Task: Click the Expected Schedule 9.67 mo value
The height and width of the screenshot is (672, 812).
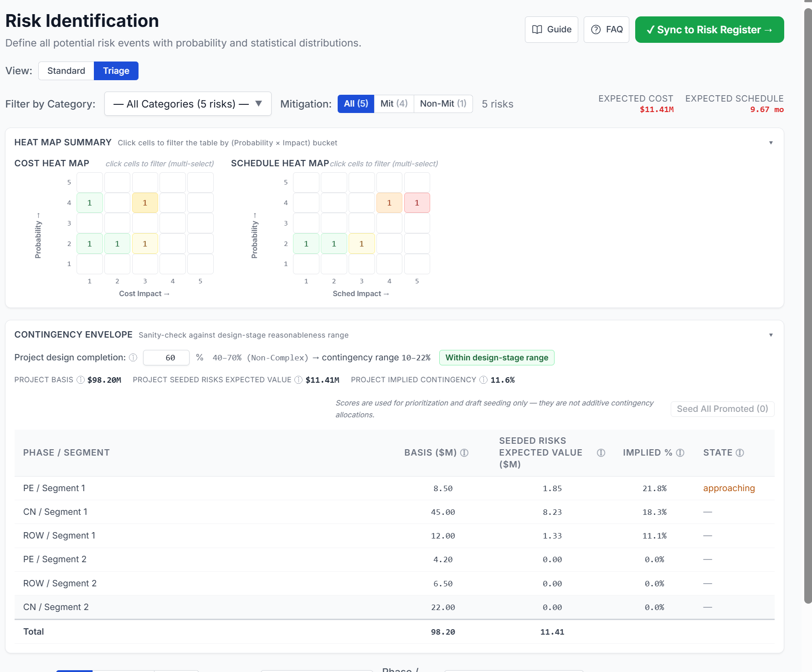Action: [x=767, y=109]
